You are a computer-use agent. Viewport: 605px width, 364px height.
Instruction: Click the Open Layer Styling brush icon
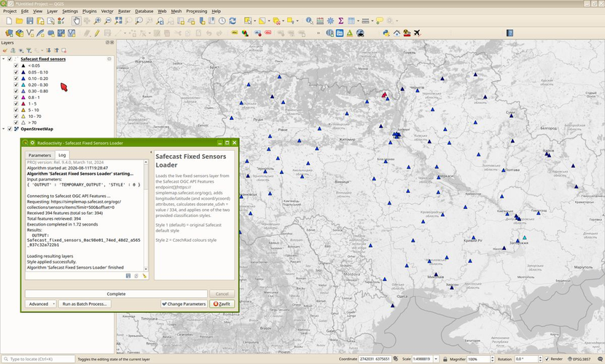tap(5, 50)
